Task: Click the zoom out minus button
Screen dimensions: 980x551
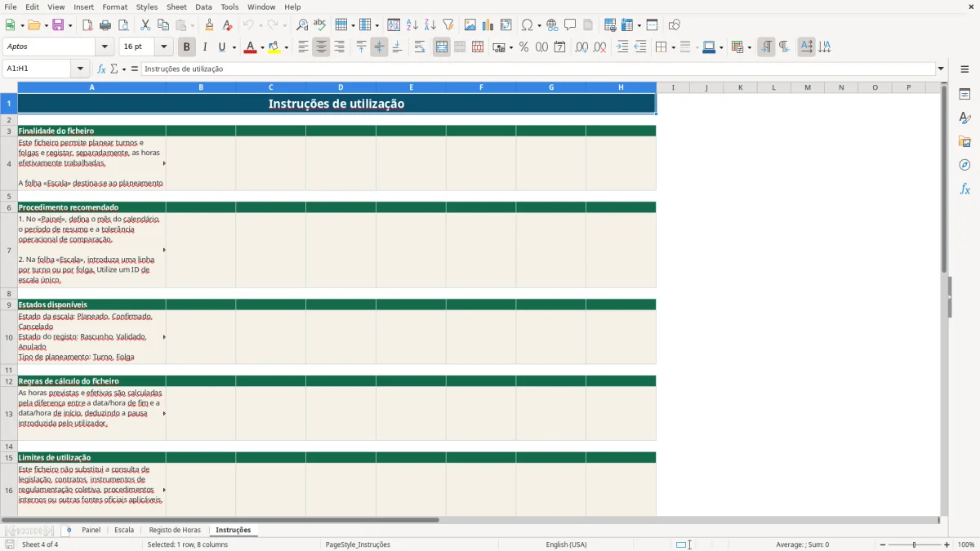Action: coord(883,544)
